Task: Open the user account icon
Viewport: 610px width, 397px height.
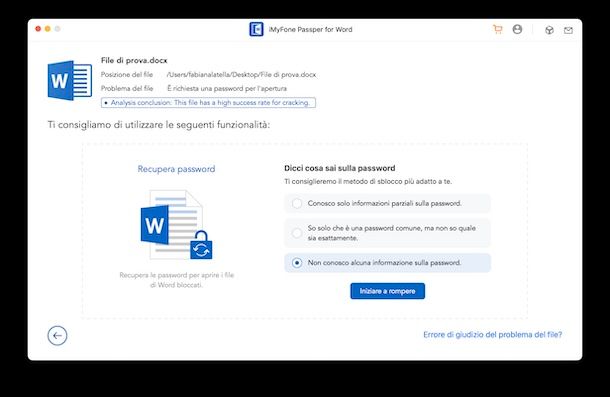Action: coord(517,29)
